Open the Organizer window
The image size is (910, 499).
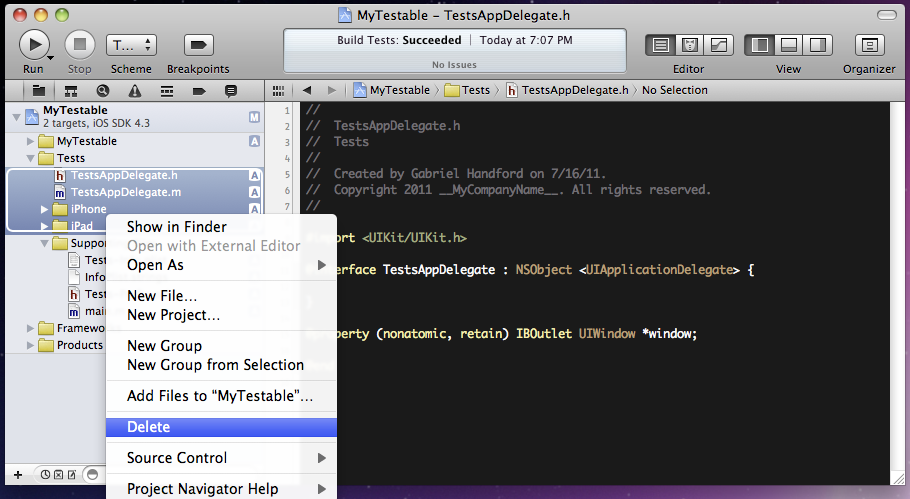tap(869, 45)
